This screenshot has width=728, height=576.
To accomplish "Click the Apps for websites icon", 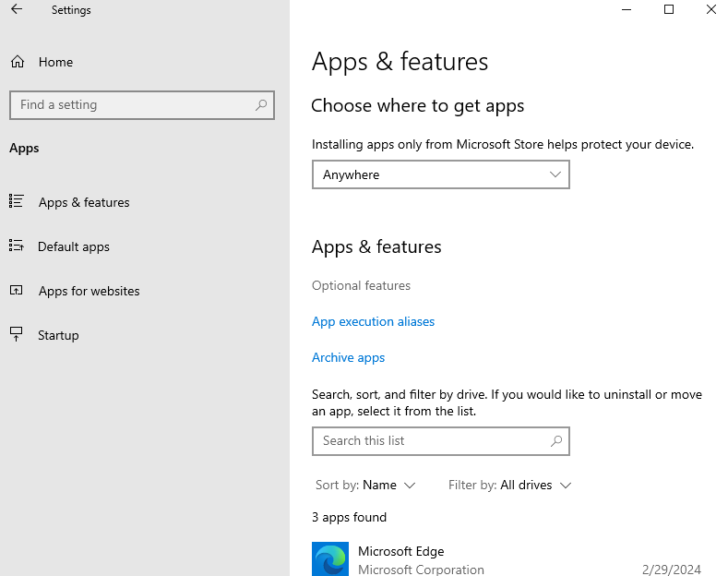I will (17, 291).
